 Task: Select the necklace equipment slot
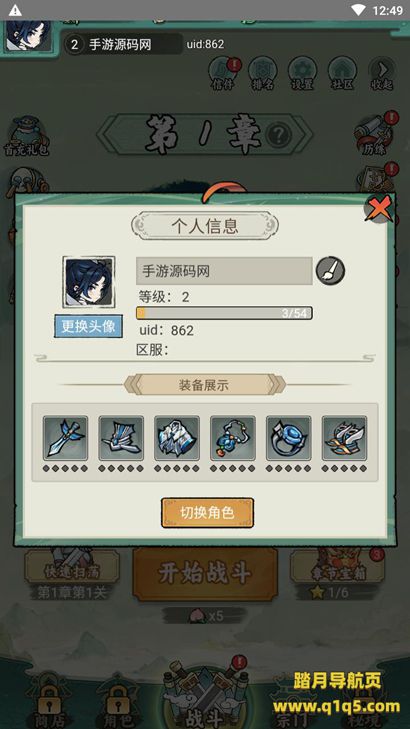point(232,438)
